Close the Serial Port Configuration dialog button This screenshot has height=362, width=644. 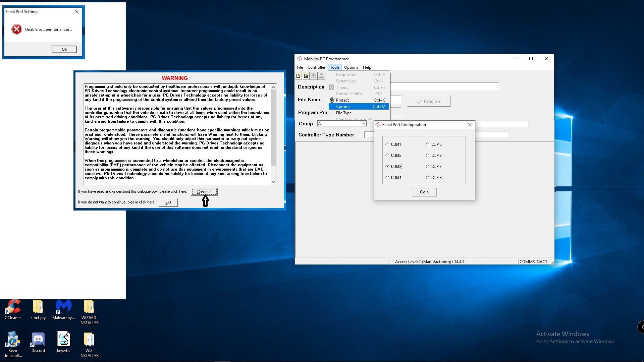point(424,192)
